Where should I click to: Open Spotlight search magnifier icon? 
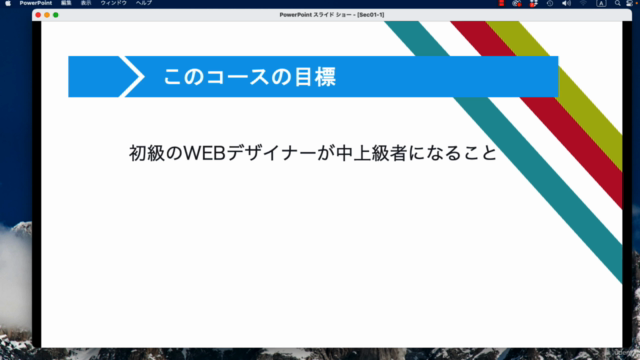pyautogui.click(x=618, y=3)
